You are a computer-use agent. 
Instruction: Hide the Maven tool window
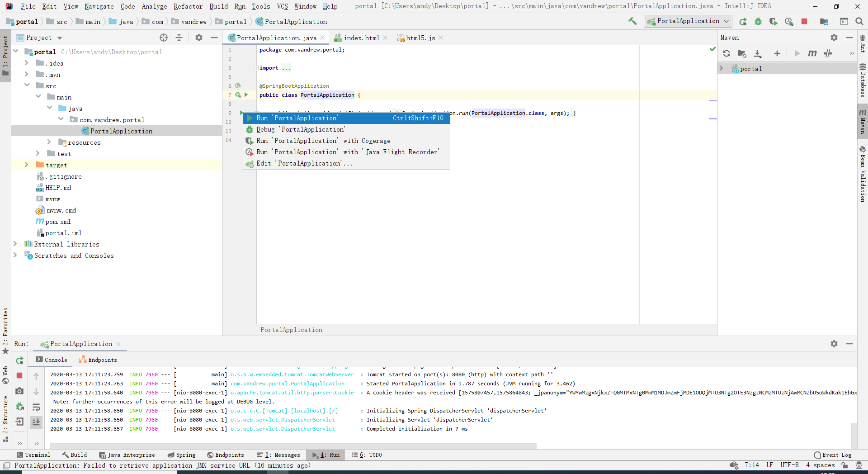click(849, 38)
